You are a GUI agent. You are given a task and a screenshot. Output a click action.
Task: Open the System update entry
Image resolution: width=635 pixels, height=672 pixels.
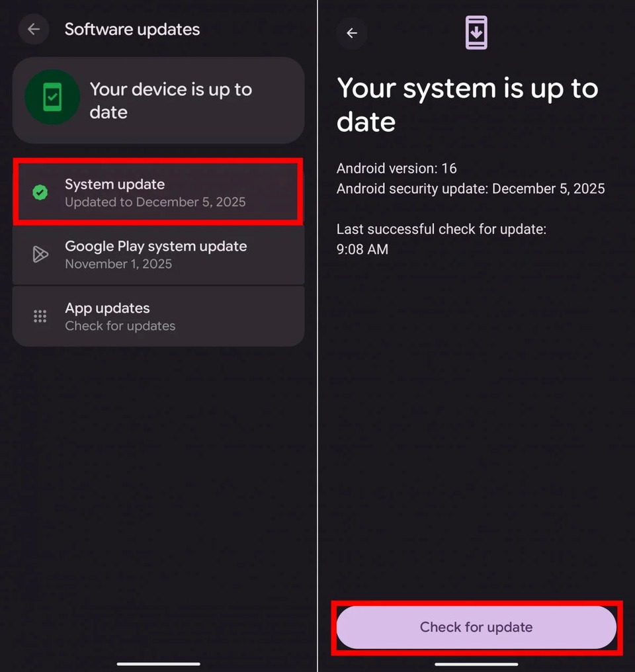coord(157,192)
